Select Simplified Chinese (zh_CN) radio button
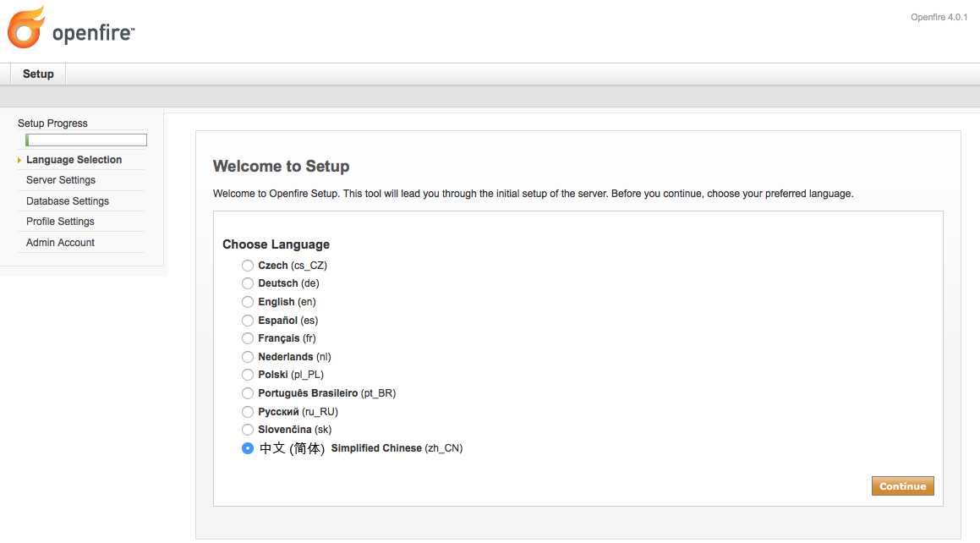 tap(248, 448)
